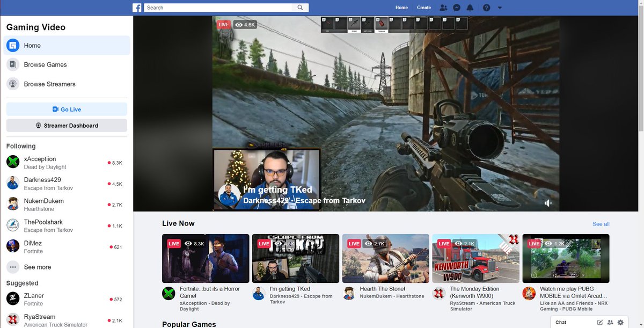Open the Streamer Dashboard button
The width and height of the screenshot is (644, 328).
[x=67, y=126]
